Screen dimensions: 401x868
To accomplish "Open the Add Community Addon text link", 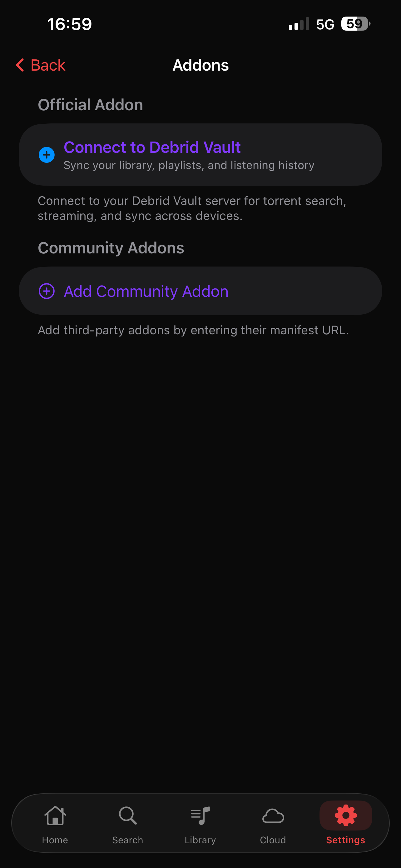I will [x=146, y=292].
